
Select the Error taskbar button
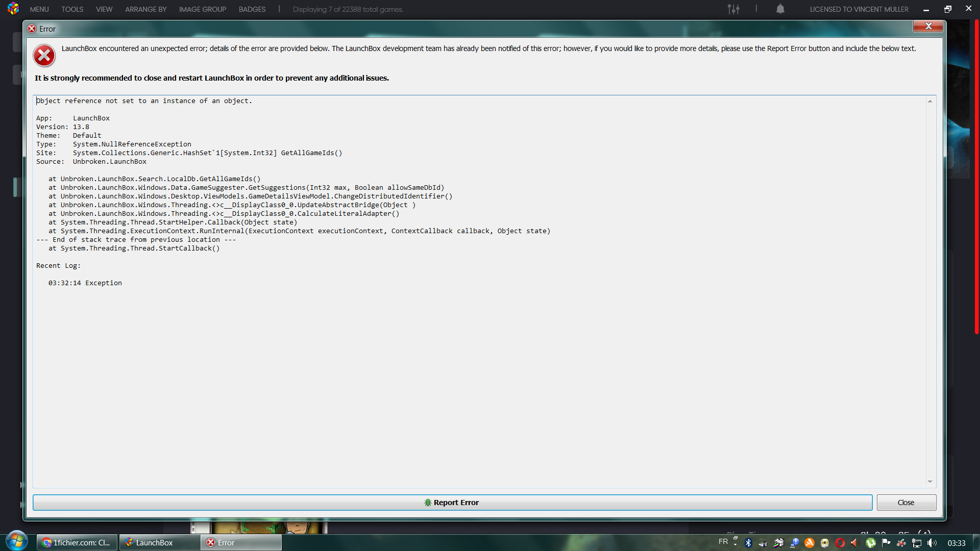(x=241, y=542)
